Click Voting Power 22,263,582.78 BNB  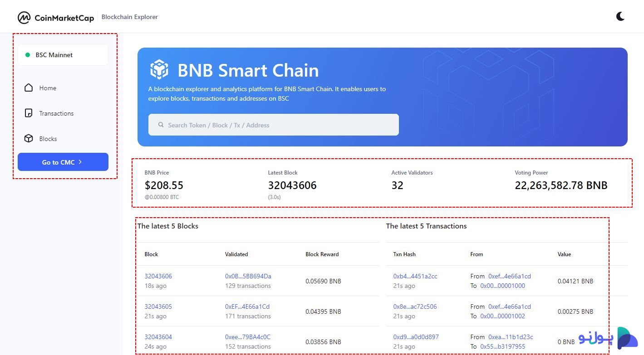(x=561, y=185)
